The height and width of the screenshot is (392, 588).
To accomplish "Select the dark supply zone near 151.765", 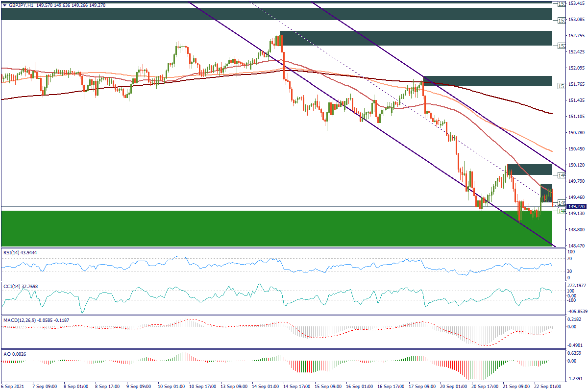I will click(487, 81).
